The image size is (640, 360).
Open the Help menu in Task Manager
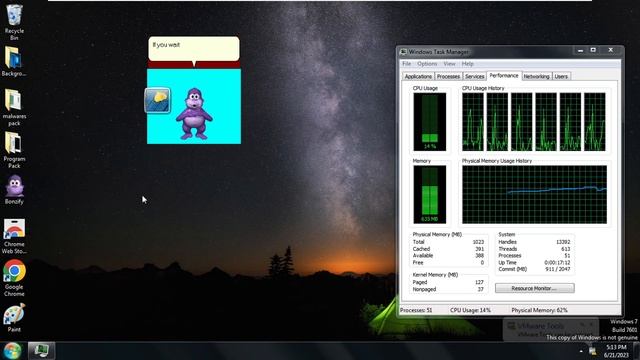pos(467,64)
